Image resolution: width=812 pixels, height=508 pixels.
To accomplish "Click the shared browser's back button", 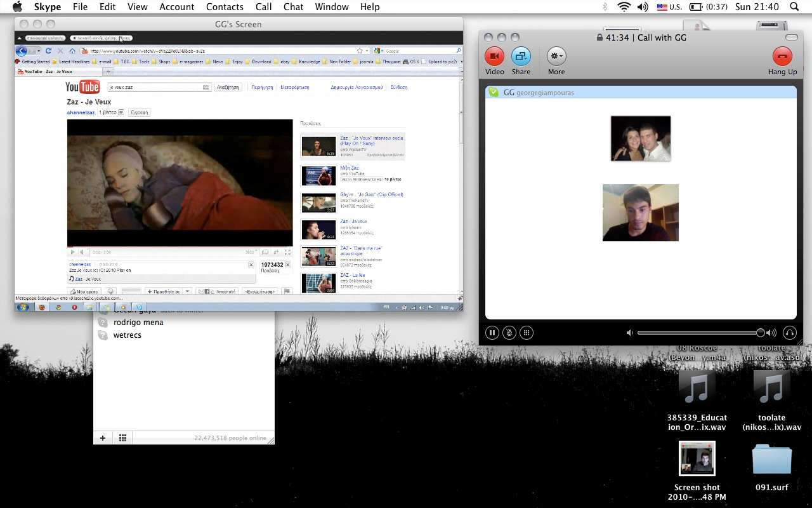I will 21,51.
